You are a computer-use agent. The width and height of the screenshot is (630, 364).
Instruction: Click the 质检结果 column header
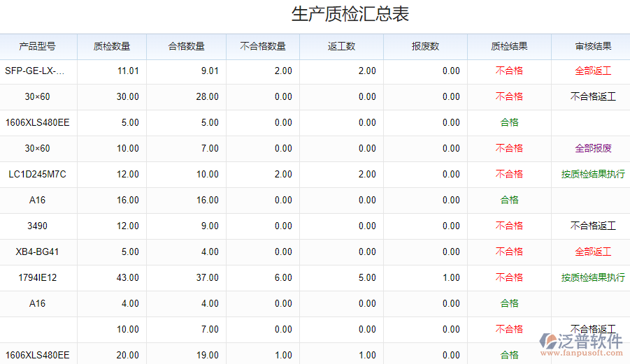click(x=509, y=47)
